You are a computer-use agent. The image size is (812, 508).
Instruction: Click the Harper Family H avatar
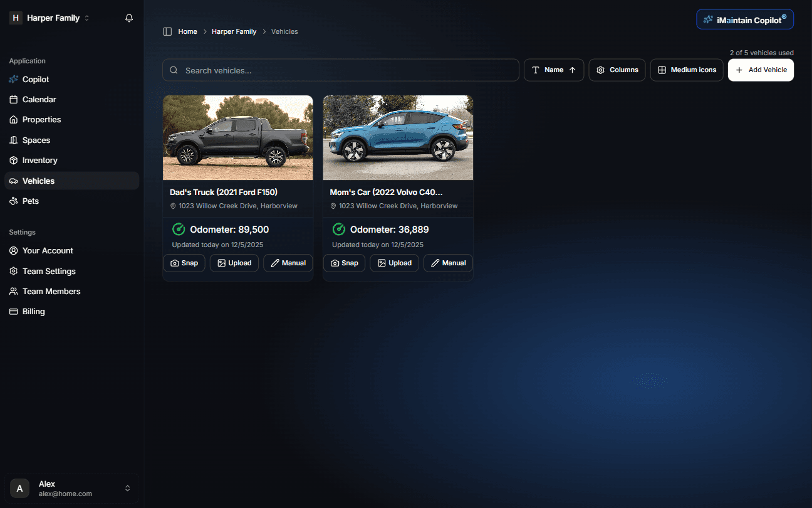click(16, 18)
